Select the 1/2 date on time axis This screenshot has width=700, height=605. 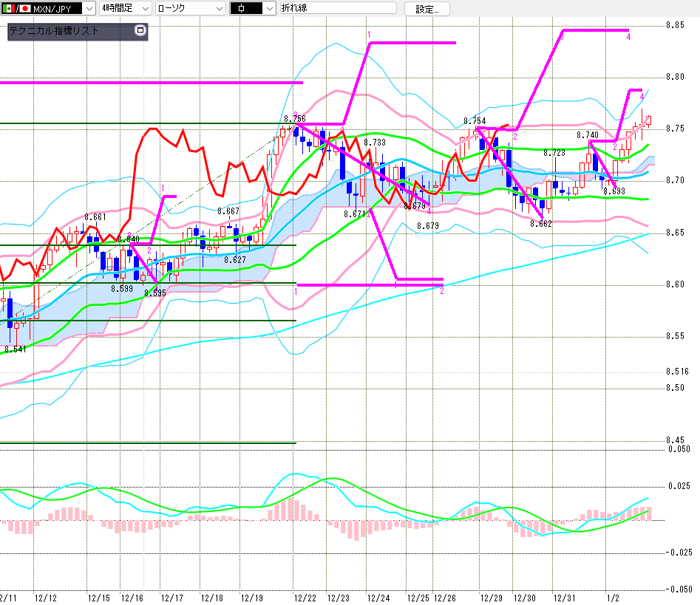pyautogui.click(x=612, y=596)
